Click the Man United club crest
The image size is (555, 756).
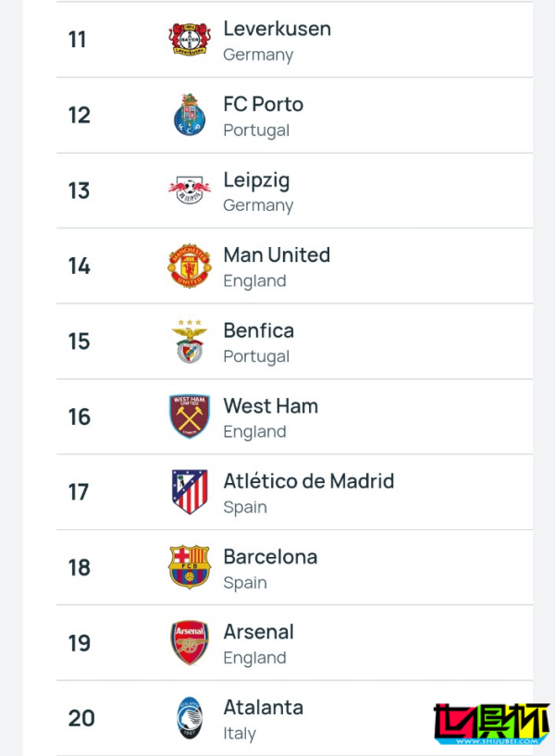point(190,266)
